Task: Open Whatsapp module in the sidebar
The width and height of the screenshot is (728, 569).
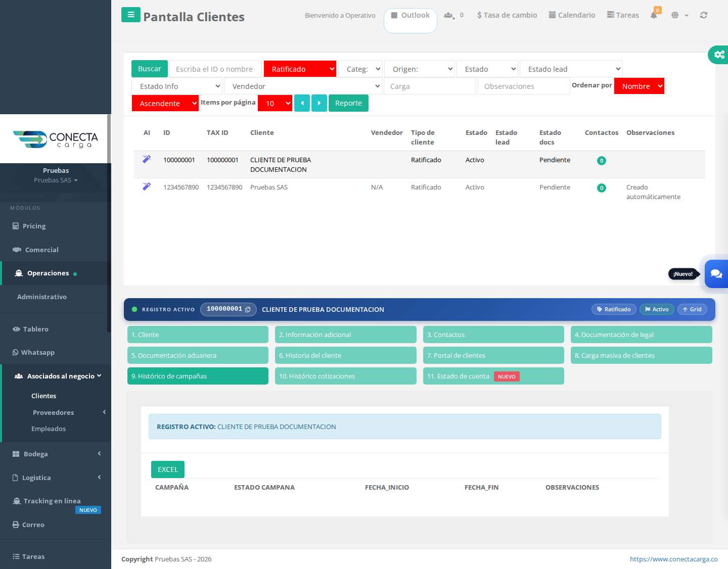Action: [56, 352]
